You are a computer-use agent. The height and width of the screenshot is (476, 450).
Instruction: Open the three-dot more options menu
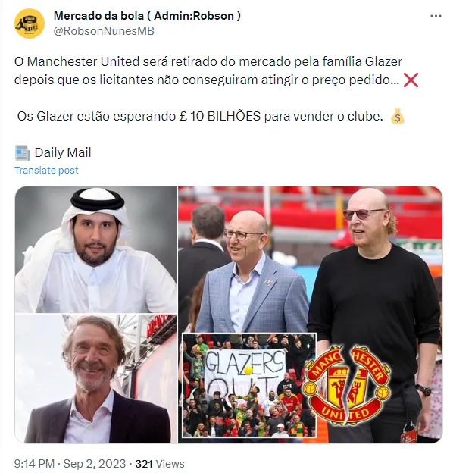[436, 16]
